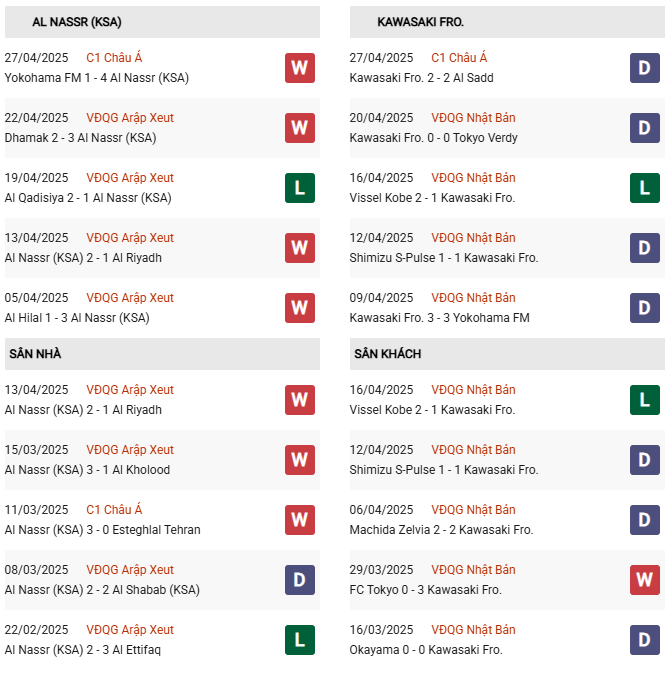Screen dimensions: 669x681
Task: Open the AL NASSR (KSA) header tab
Action: (77, 22)
